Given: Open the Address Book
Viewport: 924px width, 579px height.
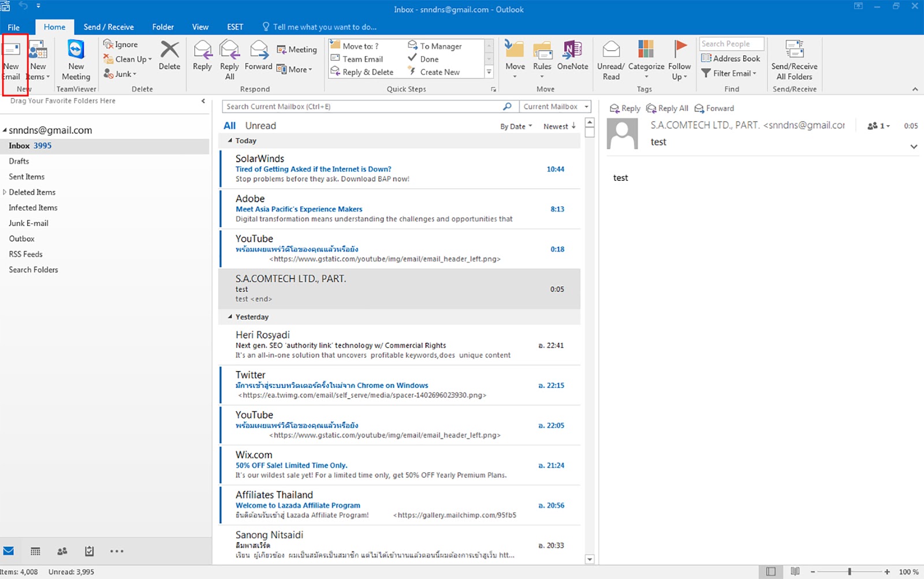Looking at the screenshot, I should (731, 58).
